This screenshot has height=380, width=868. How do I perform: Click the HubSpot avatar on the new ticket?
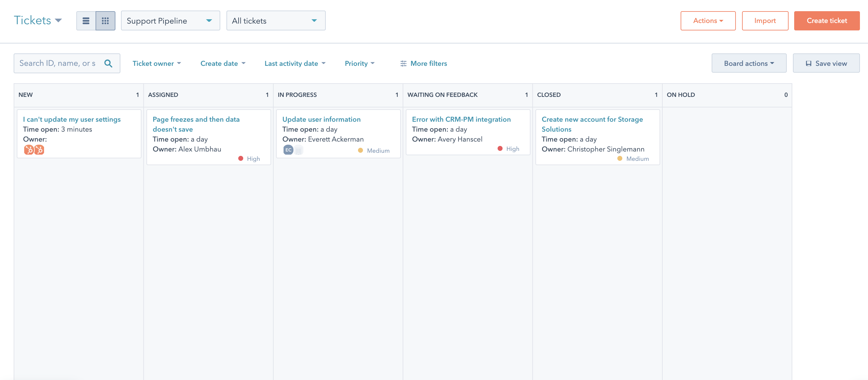[29, 150]
